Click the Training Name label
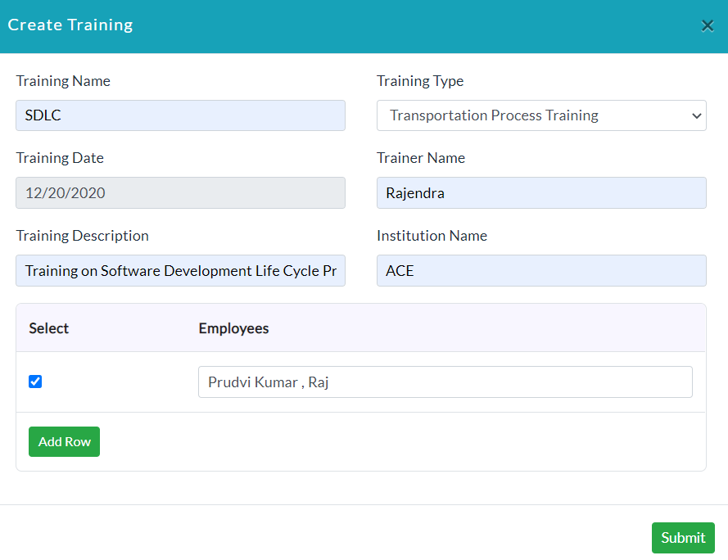The height and width of the screenshot is (560, 728). (x=63, y=81)
